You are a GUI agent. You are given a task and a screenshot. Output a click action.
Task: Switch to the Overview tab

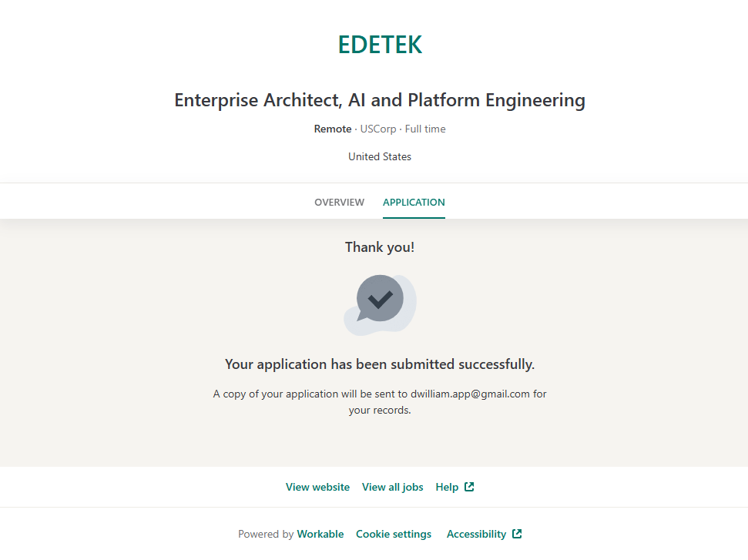tap(339, 203)
